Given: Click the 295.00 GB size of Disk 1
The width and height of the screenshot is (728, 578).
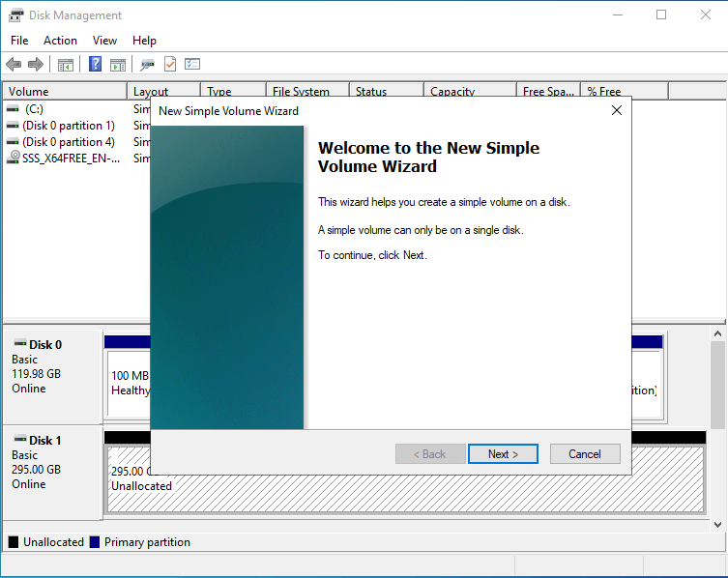Looking at the screenshot, I should pos(36,470).
